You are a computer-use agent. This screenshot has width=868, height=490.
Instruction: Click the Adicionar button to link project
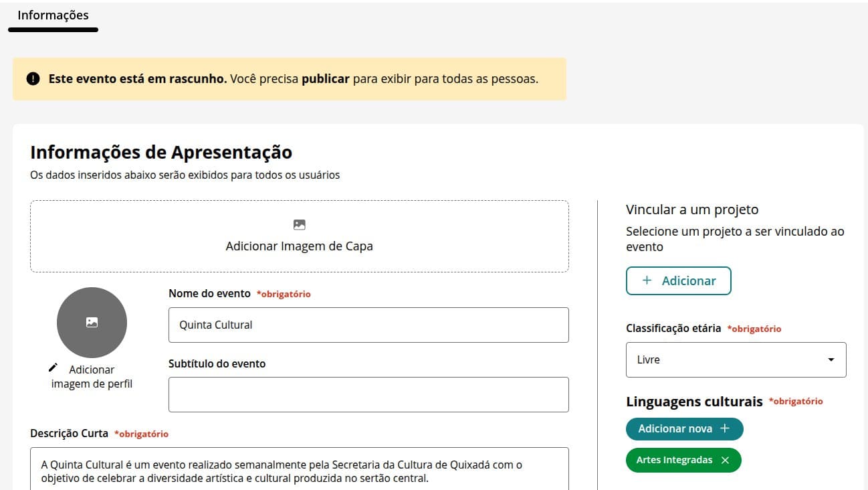pos(678,280)
